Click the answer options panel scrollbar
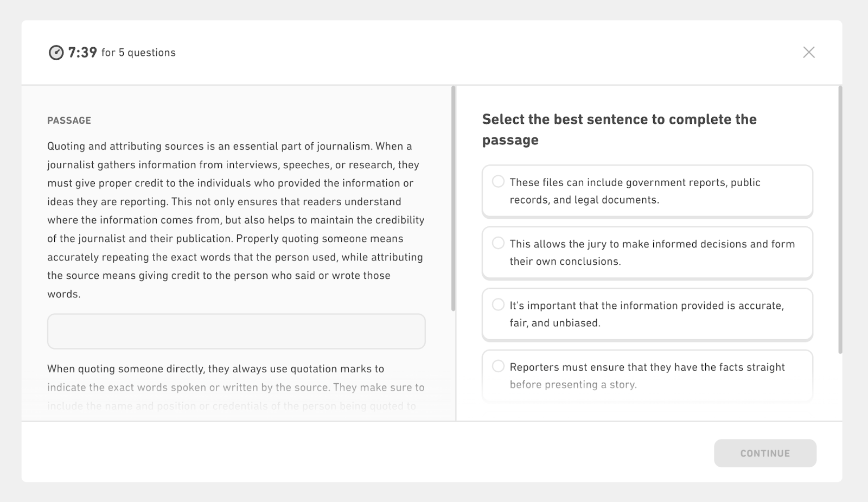 pyautogui.click(x=840, y=220)
